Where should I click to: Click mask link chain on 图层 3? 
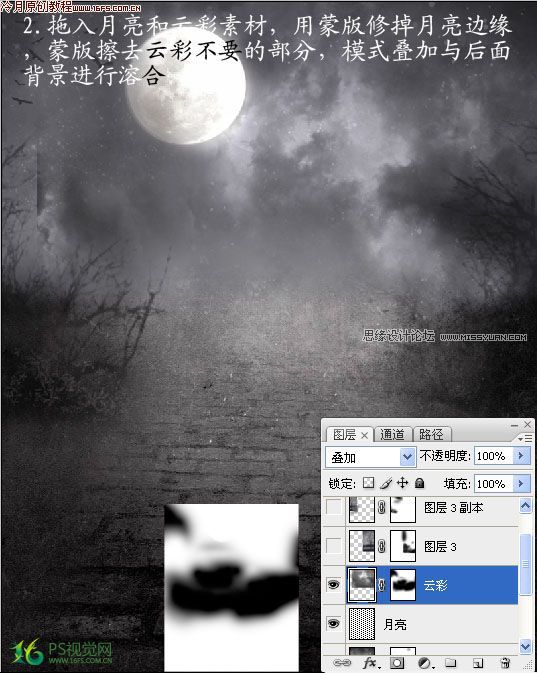coord(381,546)
